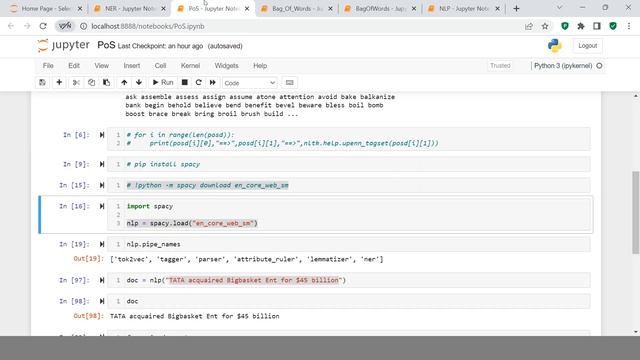
Task: Copy selected cells in the toolbar
Action: pyautogui.click(x=91, y=82)
